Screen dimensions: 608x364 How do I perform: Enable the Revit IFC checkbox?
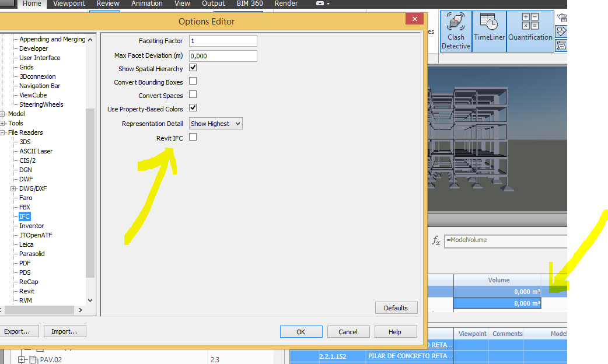[193, 137]
